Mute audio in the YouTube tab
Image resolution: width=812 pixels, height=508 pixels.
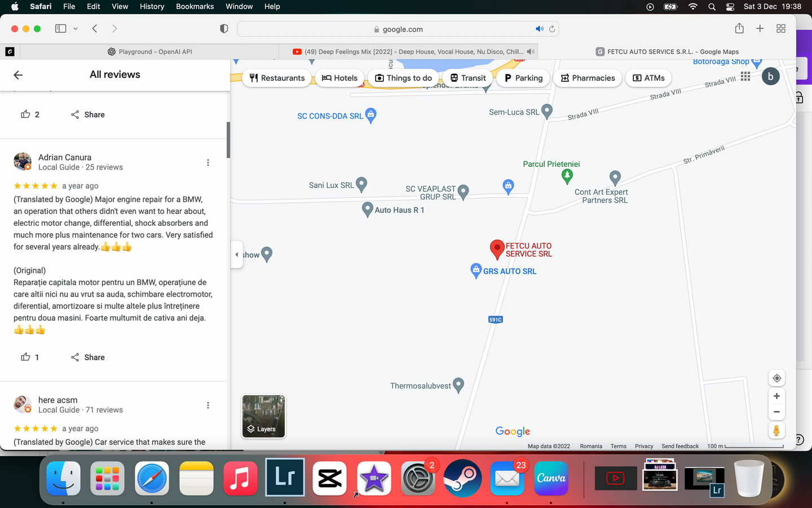(530, 51)
